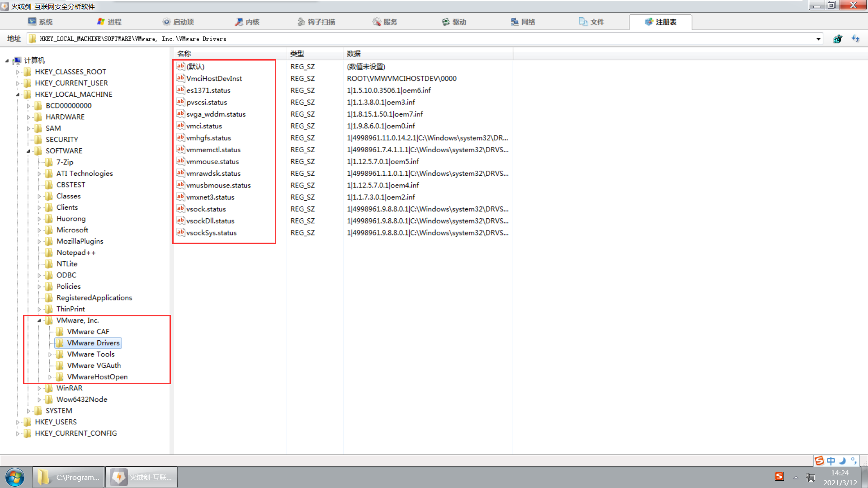
Task: Click the 网络 tab icon
Action: coord(514,22)
